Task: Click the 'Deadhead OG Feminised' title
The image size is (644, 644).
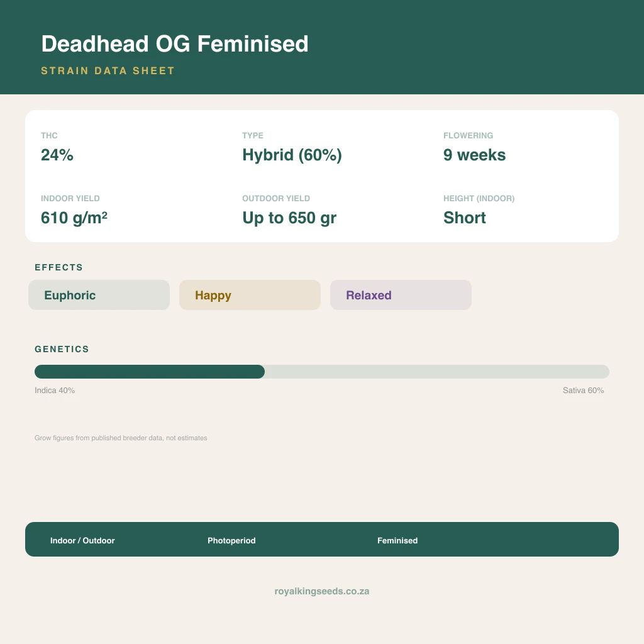Action: click(175, 43)
